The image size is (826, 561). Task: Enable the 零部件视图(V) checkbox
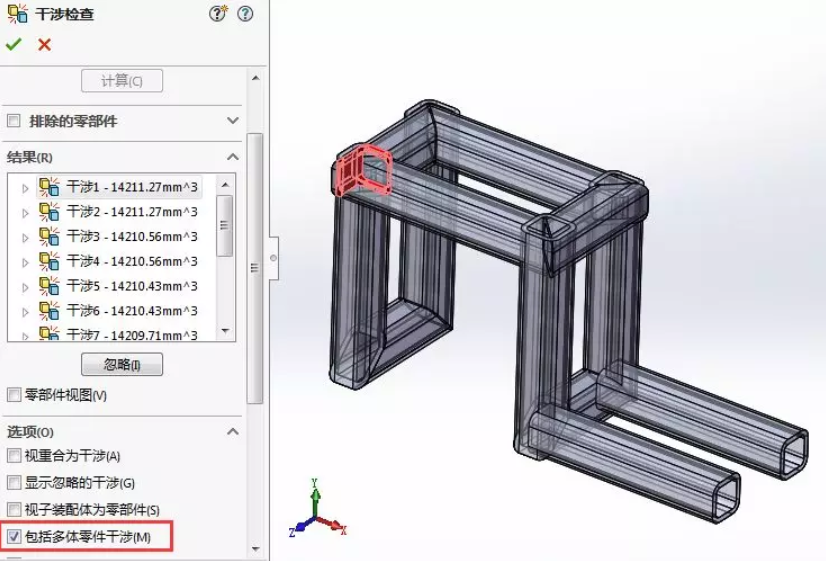[x=14, y=395]
